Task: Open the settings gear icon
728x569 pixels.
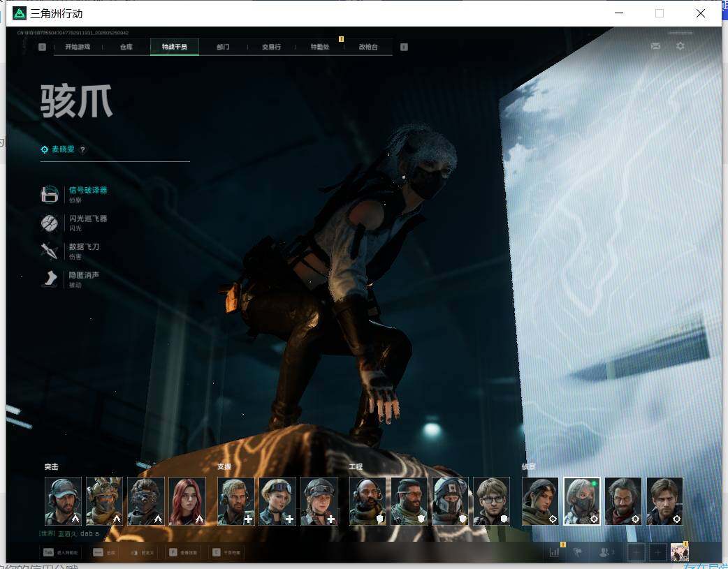Action: (680, 46)
